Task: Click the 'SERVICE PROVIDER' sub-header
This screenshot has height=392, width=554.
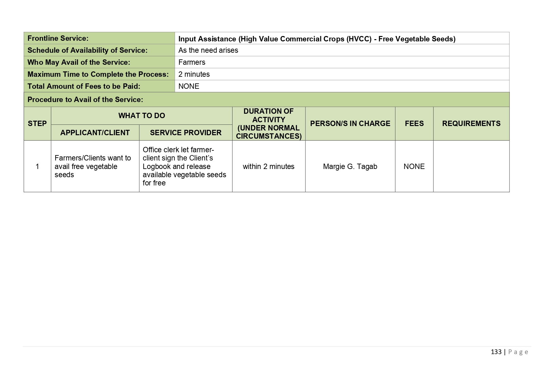Action: click(x=186, y=133)
